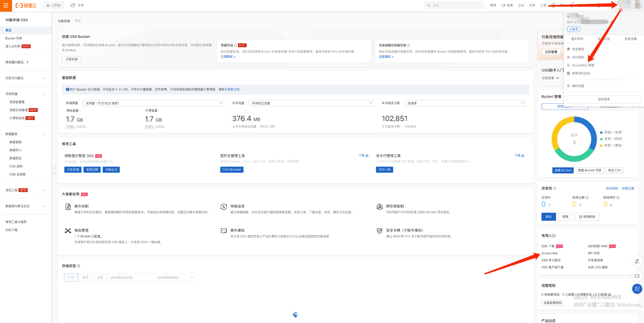Screen dimensions: 644x323
Task: Open the orange hamburger menu
Action: pos(6,5)
